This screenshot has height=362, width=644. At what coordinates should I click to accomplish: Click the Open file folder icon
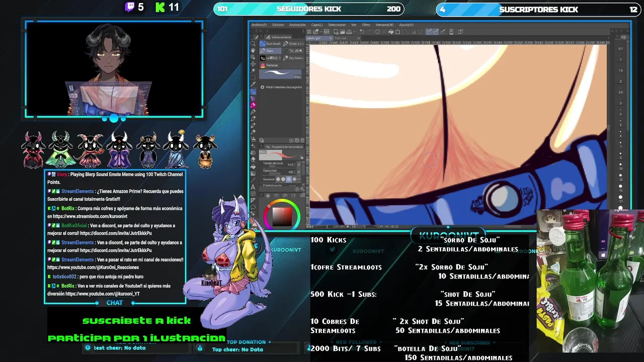[342, 32]
